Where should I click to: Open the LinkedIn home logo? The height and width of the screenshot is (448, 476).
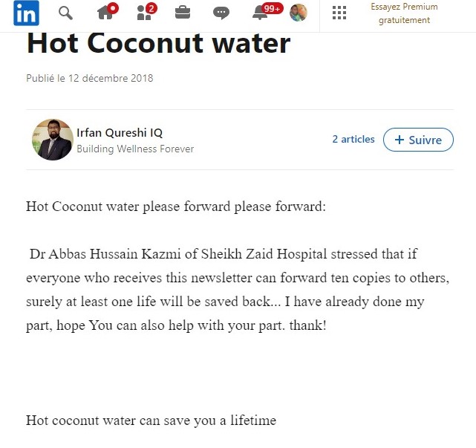(26, 13)
